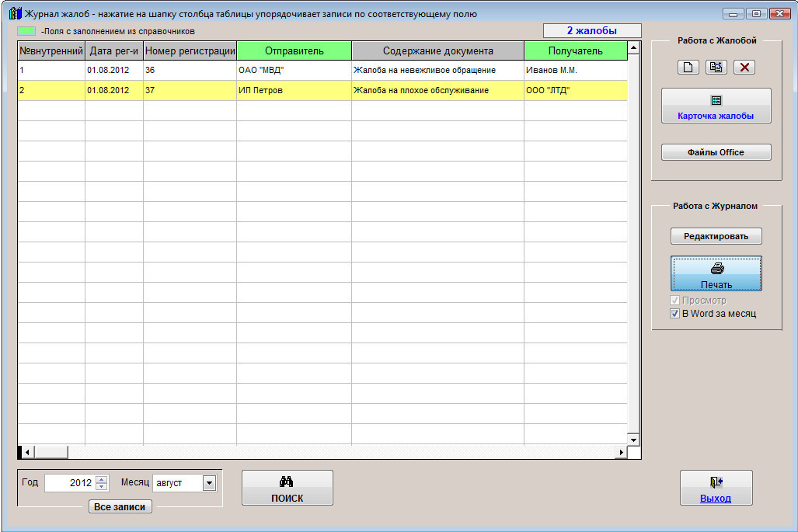Click Жалоба на невежливое обращение cell
798x532 pixels.
437,70
